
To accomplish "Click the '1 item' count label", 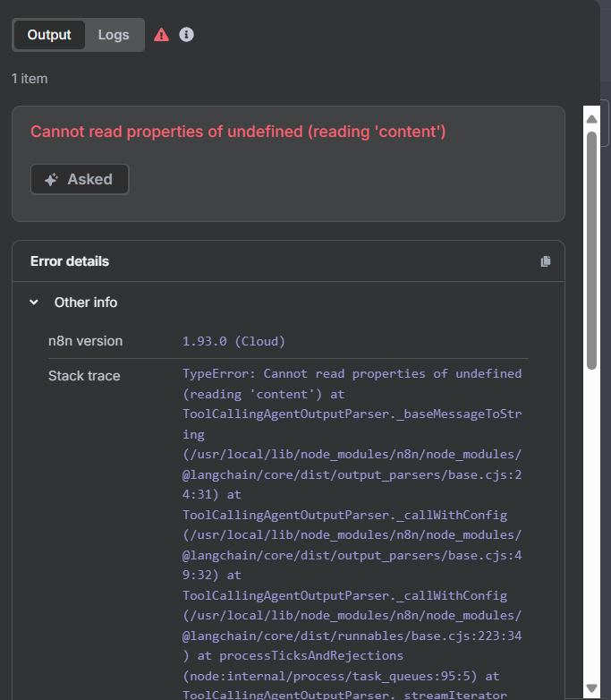I will [x=30, y=79].
